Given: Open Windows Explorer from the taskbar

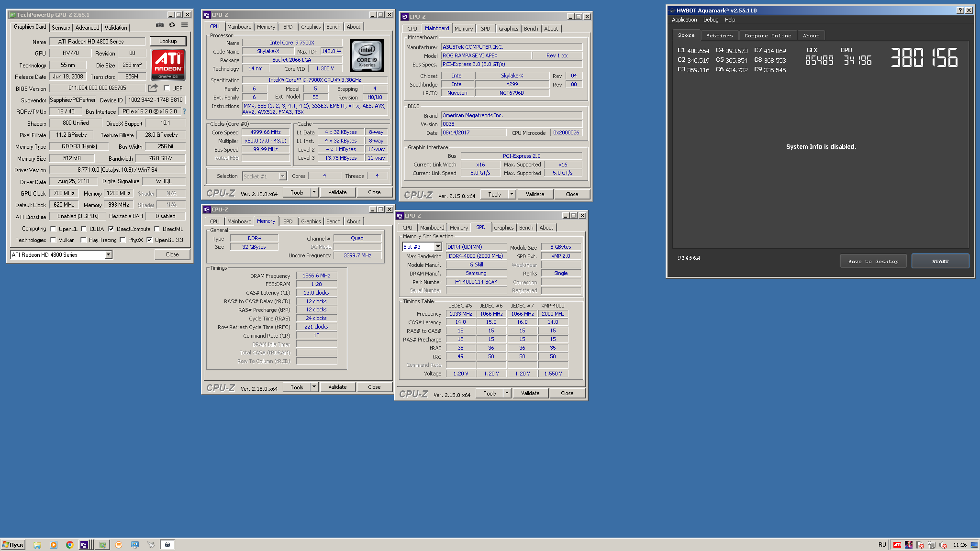Looking at the screenshot, I should point(37,545).
